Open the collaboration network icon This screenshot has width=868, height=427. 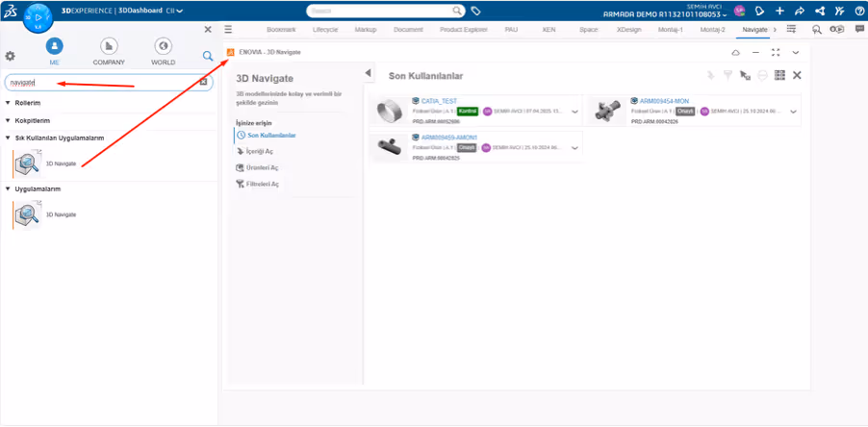[x=820, y=11]
